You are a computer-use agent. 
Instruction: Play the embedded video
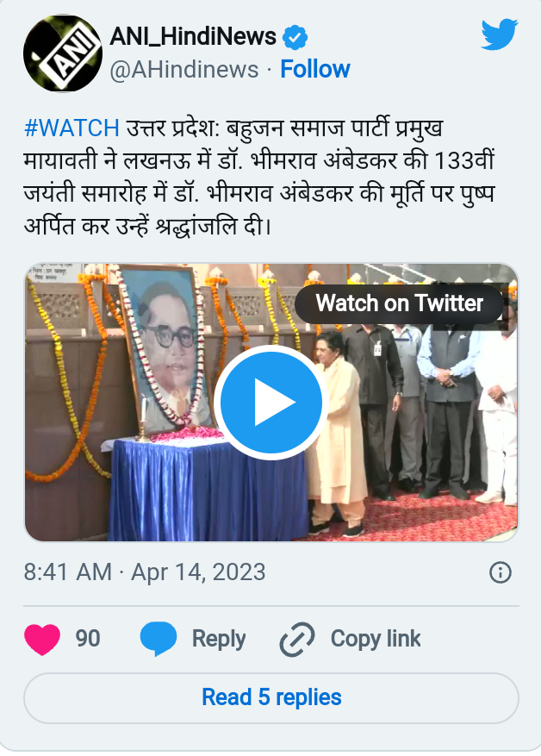point(271,402)
